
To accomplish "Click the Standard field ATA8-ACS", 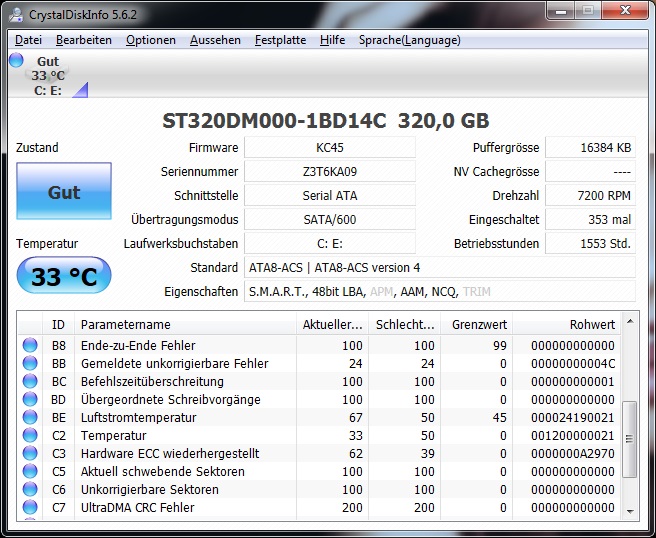I will pos(440,267).
